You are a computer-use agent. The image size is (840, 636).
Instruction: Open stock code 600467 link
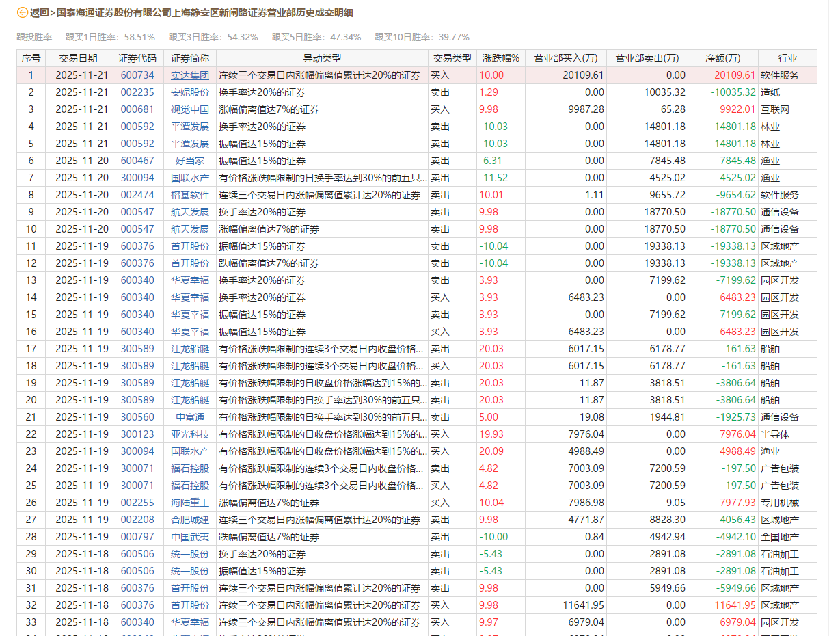[x=137, y=161]
